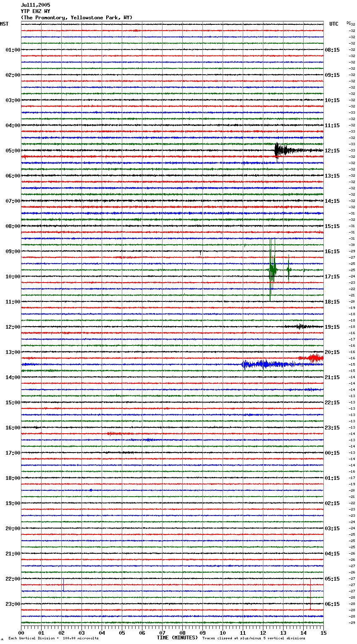Click the '12:15' UTC time label
The image size is (357, 644).
(x=332, y=151)
